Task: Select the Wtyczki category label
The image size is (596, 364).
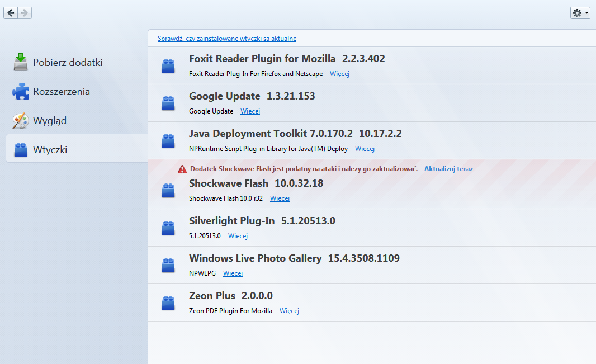Action: click(50, 150)
